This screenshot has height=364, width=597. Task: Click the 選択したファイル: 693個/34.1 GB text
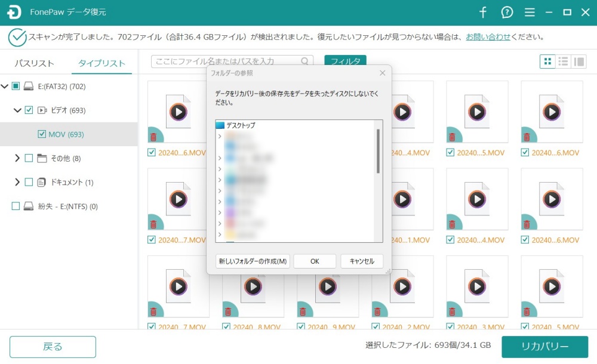[x=428, y=345]
